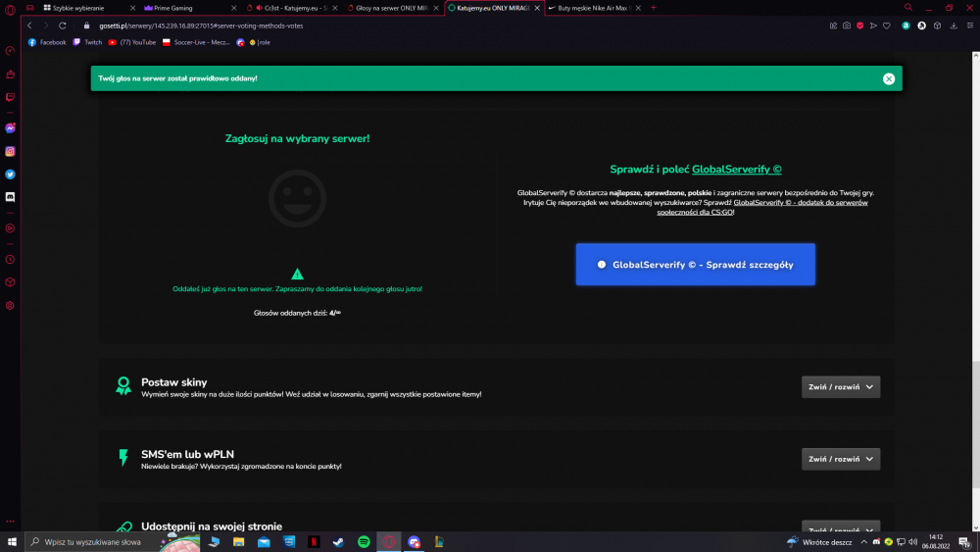Open the toolbar extensions cube icon

coord(937,25)
